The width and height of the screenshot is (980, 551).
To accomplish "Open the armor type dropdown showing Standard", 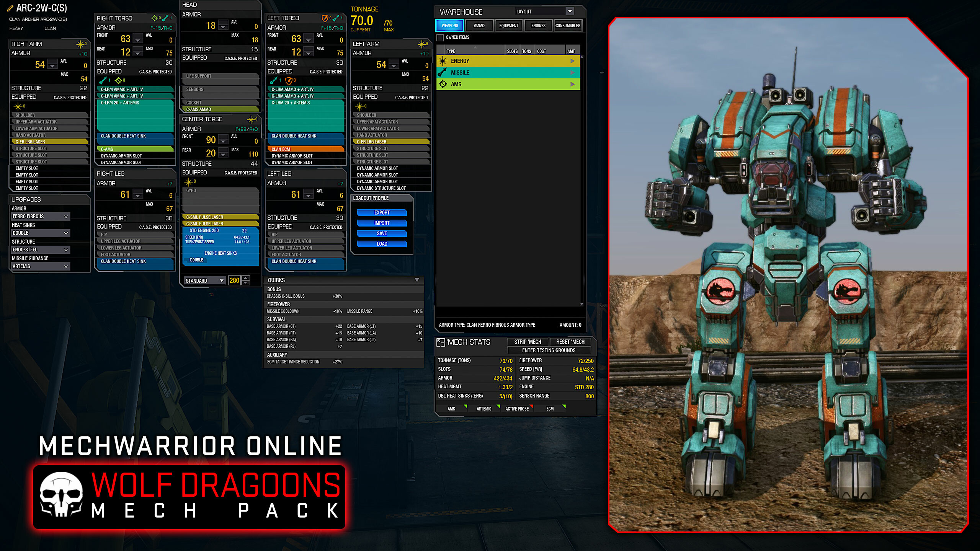I will click(205, 280).
